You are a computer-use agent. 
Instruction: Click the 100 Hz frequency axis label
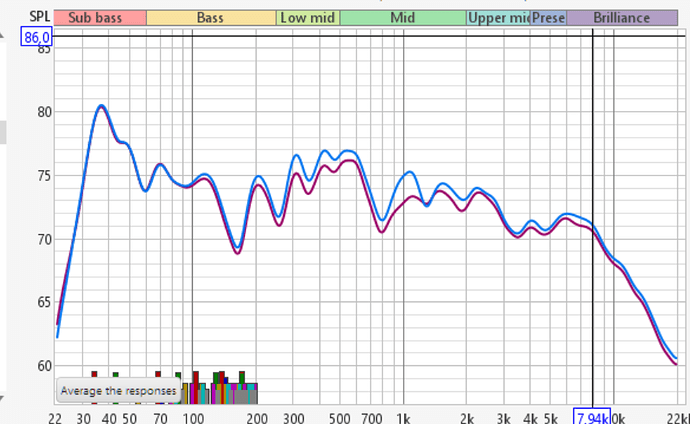click(193, 418)
